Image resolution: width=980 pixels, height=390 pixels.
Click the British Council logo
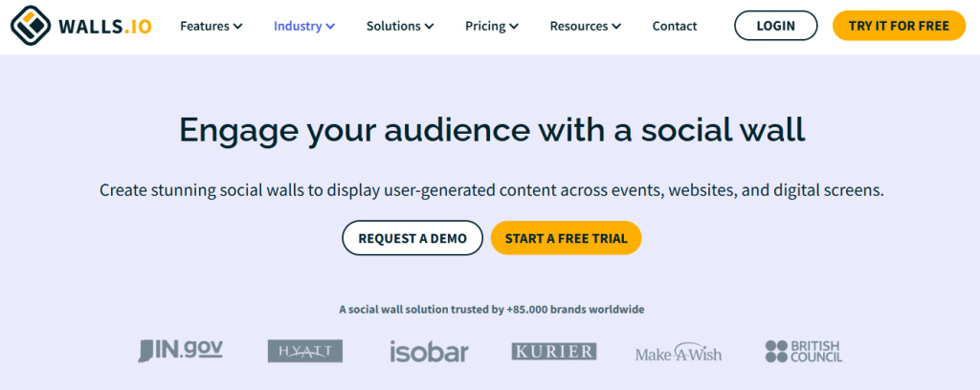tap(804, 352)
